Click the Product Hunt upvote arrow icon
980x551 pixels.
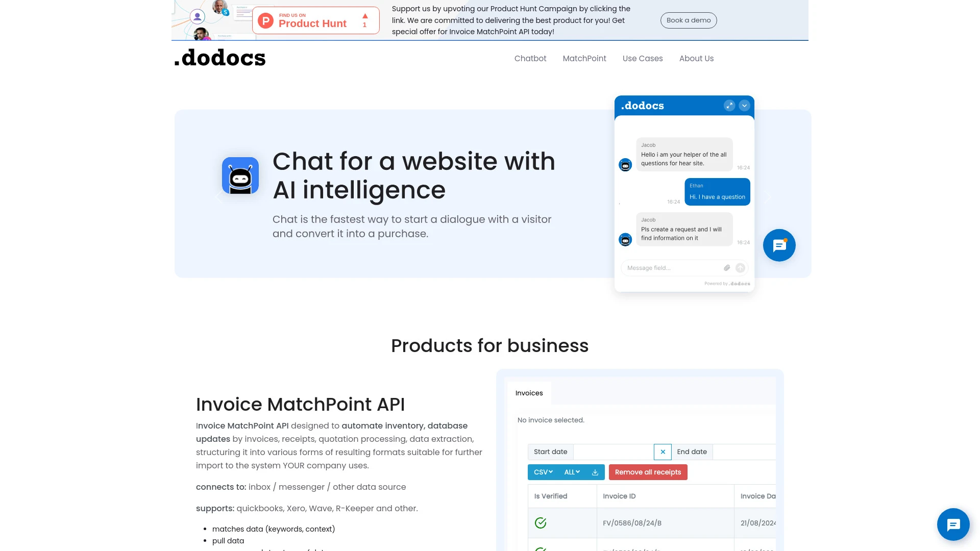click(x=365, y=15)
